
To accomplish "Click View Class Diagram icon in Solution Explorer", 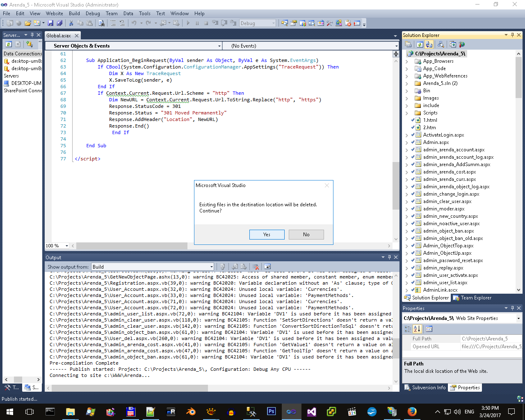I will point(441,44).
